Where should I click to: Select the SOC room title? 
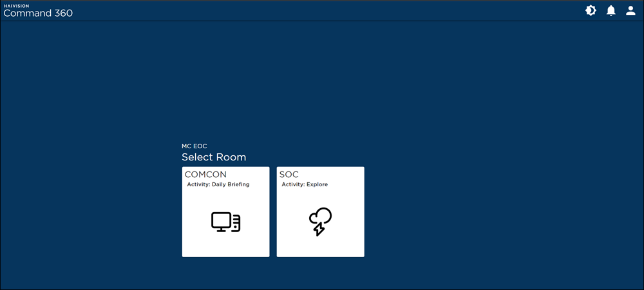pyautogui.click(x=289, y=175)
